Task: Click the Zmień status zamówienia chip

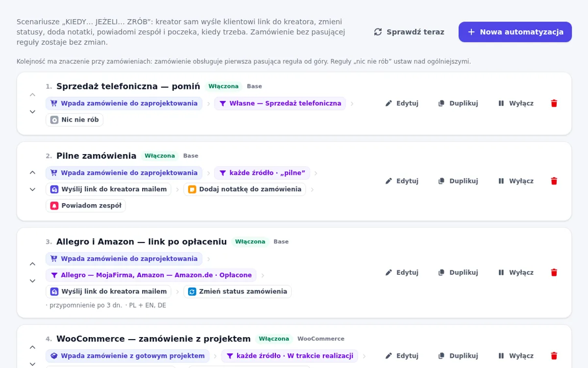Action: tap(238, 291)
